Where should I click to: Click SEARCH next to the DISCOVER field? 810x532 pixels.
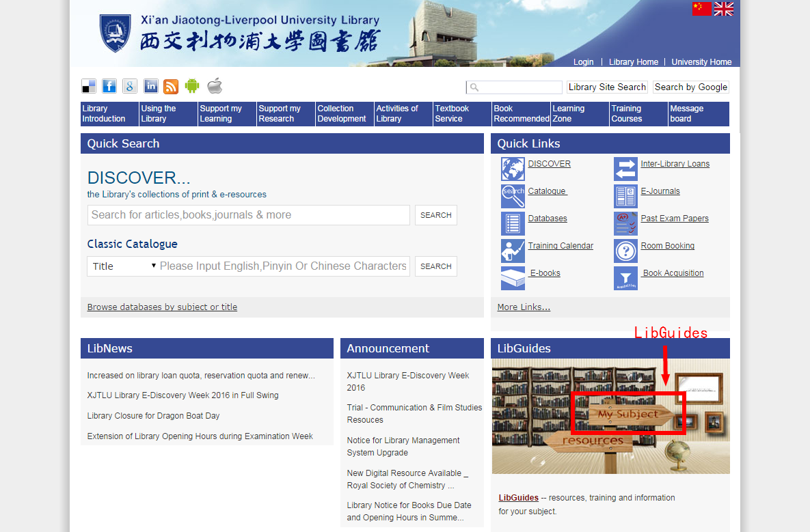[x=436, y=215]
